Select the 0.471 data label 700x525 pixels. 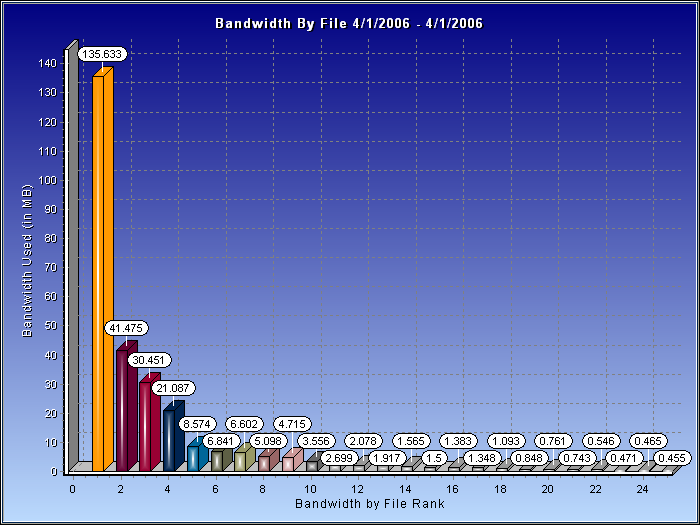pos(624,458)
